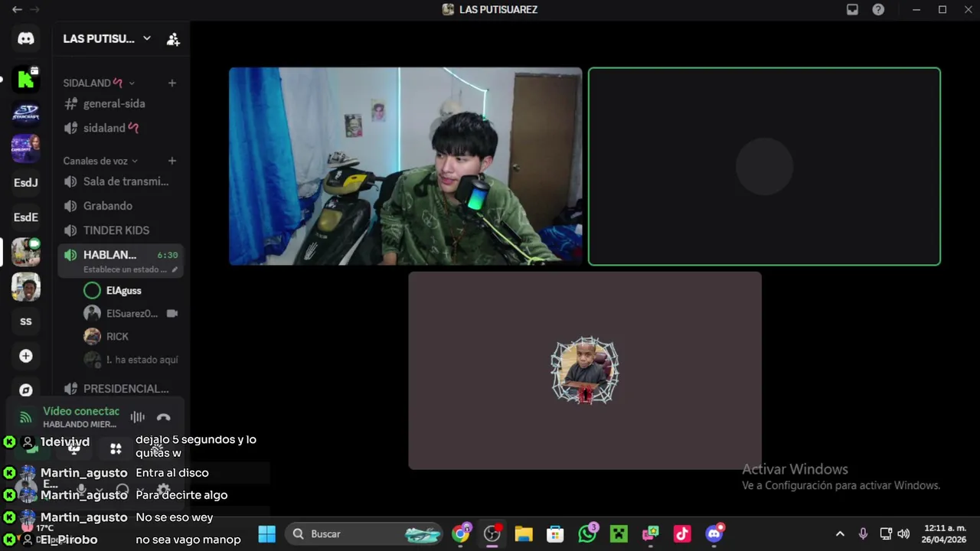980x551 pixels.
Task: Toggle headphones deafen in user panel
Action: [x=122, y=490]
